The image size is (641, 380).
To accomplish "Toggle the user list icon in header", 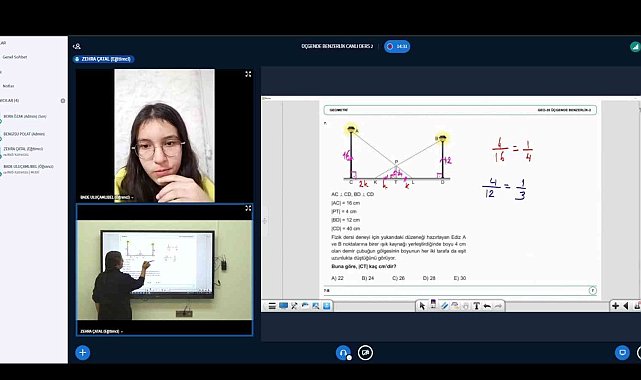I will point(76,46).
